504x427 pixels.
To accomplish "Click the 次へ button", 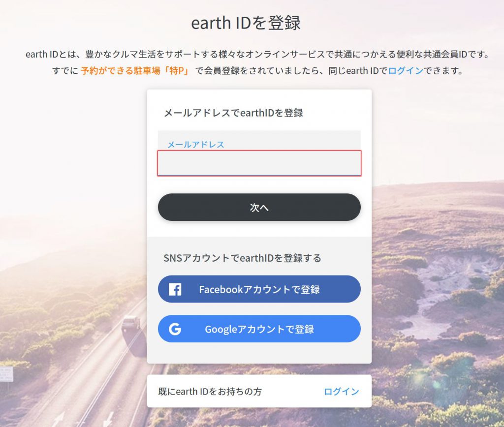I will 259,207.
